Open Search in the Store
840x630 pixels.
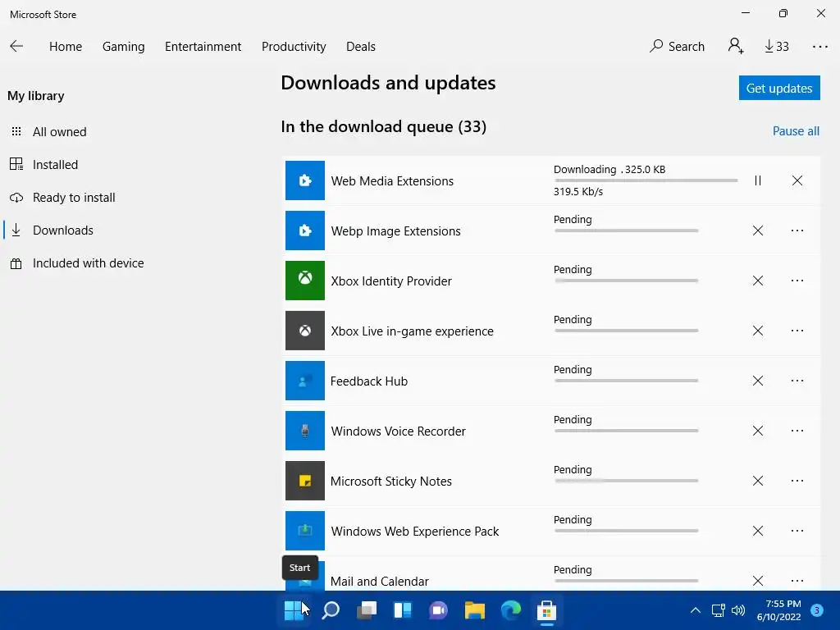coord(677,47)
